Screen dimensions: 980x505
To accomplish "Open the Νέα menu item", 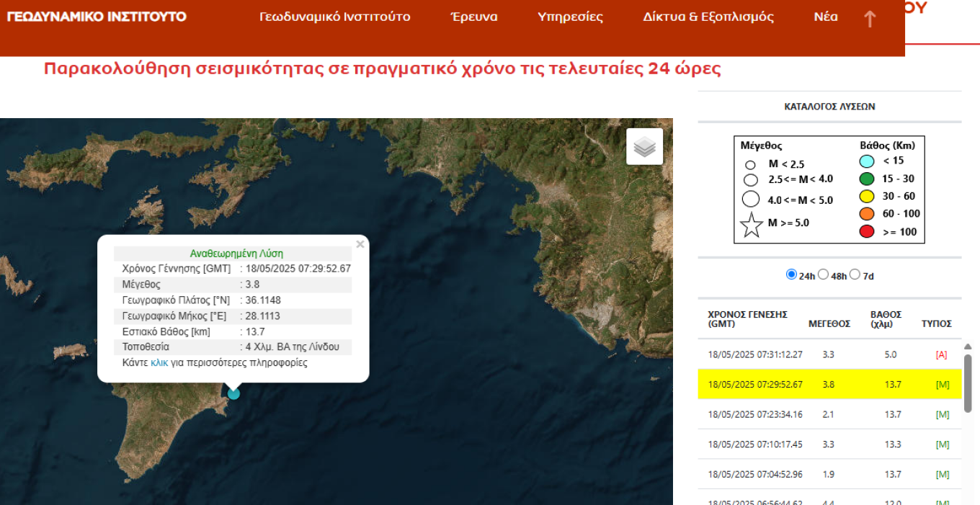I will click(x=826, y=17).
